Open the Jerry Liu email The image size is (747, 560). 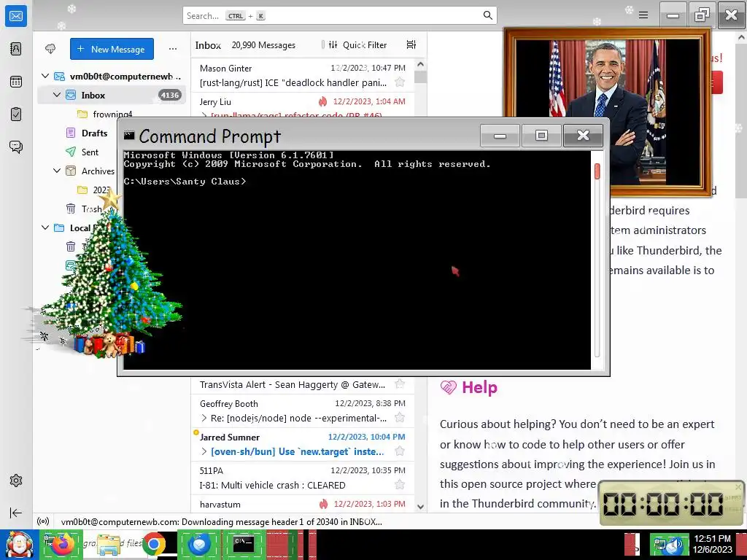click(x=303, y=105)
